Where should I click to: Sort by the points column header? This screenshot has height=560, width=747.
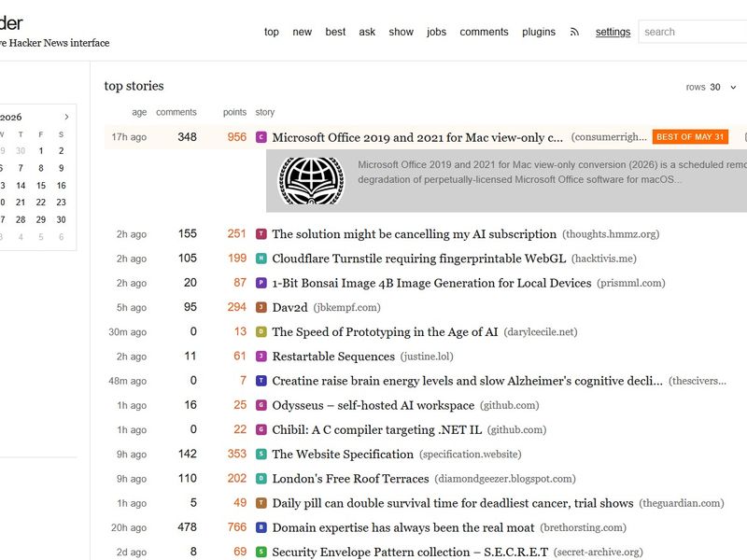[x=234, y=112]
